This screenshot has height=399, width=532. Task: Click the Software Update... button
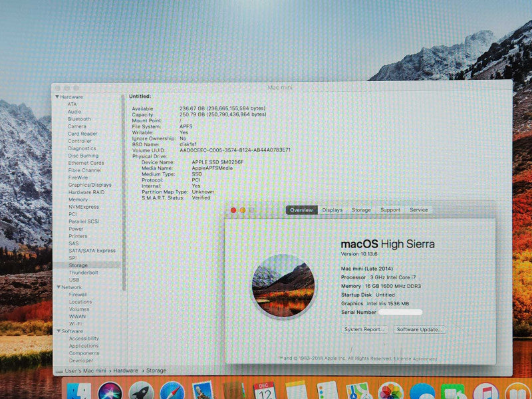coord(420,329)
